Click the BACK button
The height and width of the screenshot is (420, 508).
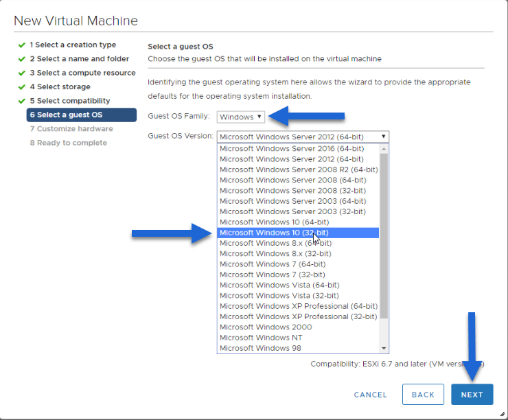point(423,395)
